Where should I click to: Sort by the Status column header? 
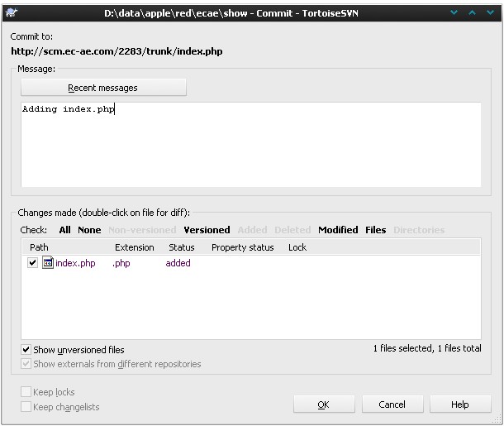click(x=182, y=247)
